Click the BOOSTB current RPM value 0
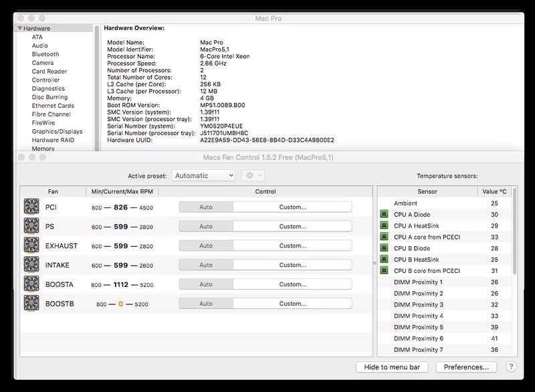535x392 pixels. (121, 304)
